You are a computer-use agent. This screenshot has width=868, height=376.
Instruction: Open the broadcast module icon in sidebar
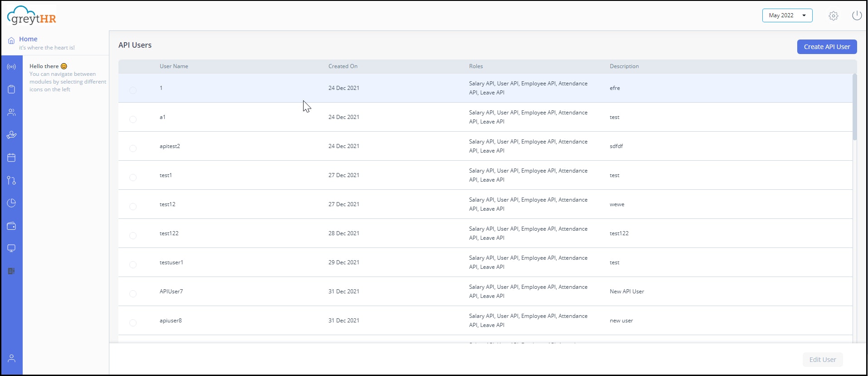click(11, 67)
